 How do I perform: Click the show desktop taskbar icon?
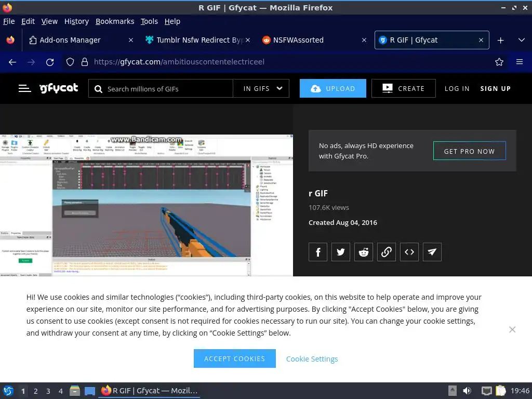[x=90, y=391]
